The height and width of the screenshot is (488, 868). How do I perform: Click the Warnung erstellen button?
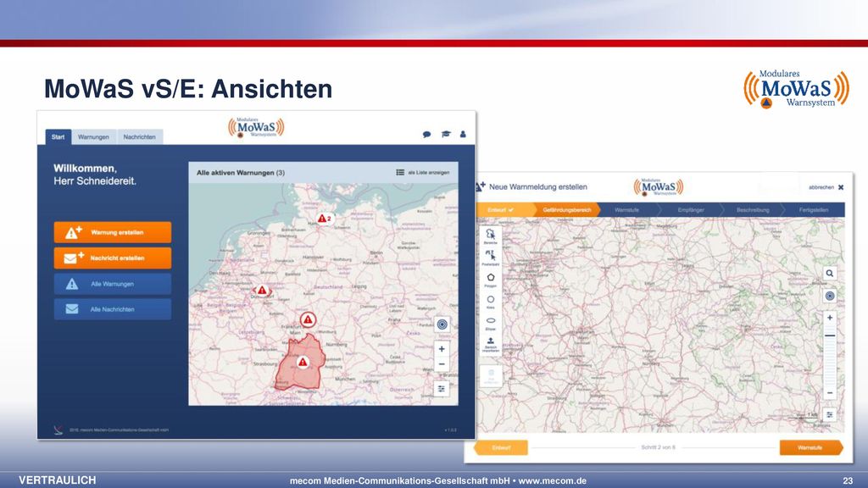(x=113, y=232)
